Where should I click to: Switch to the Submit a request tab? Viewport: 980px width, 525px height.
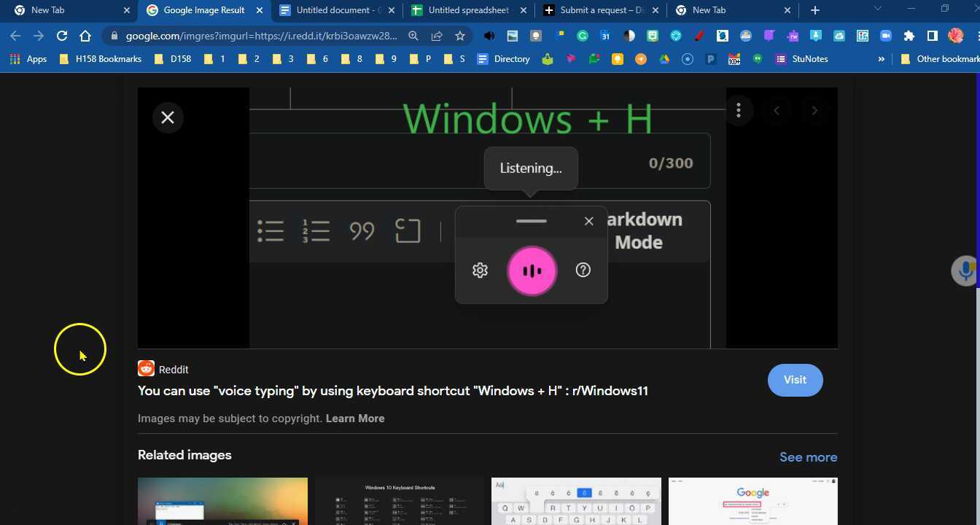pyautogui.click(x=598, y=10)
